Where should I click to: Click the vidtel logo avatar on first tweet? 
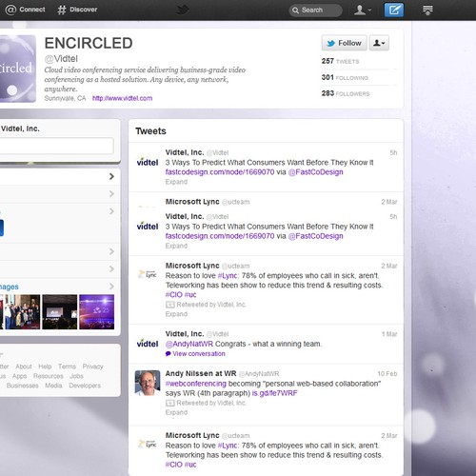pyautogui.click(x=148, y=162)
